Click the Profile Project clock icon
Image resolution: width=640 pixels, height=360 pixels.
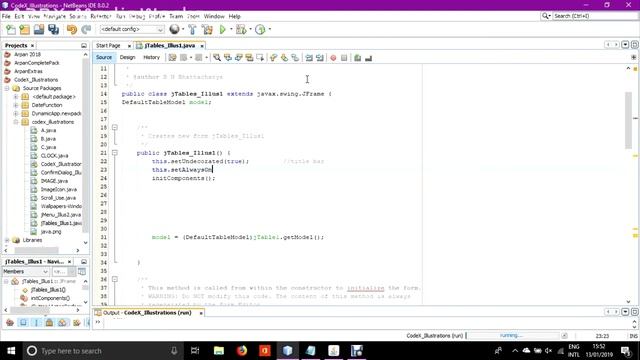pos(260,29)
